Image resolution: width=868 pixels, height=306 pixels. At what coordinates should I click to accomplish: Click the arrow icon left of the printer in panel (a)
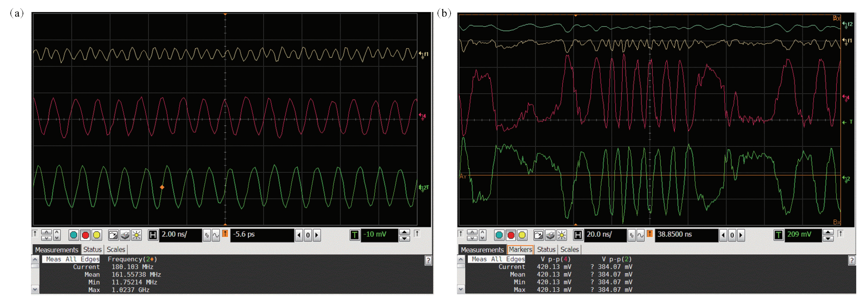(113, 235)
